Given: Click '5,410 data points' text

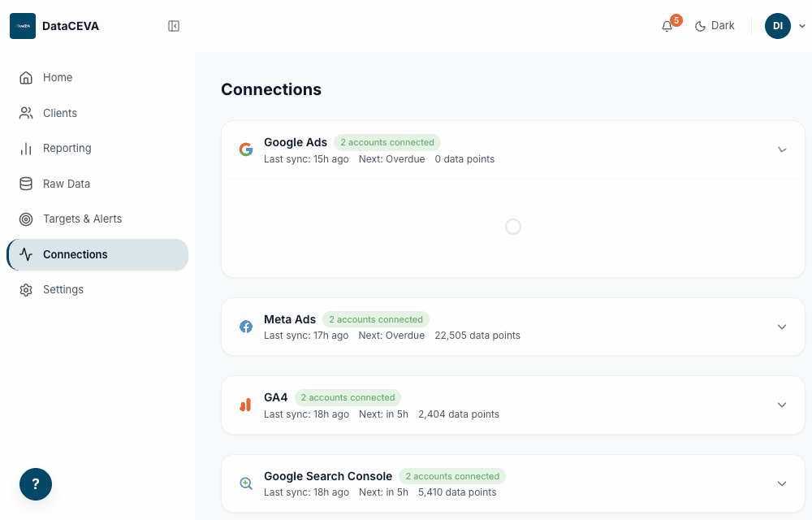Looking at the screenshot, I should pyautogui.click(x=457, y=492).
